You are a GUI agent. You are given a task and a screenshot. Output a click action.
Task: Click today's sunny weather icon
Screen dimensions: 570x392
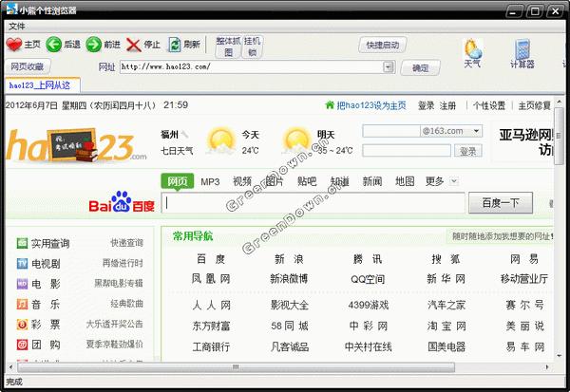pos(220,141)
